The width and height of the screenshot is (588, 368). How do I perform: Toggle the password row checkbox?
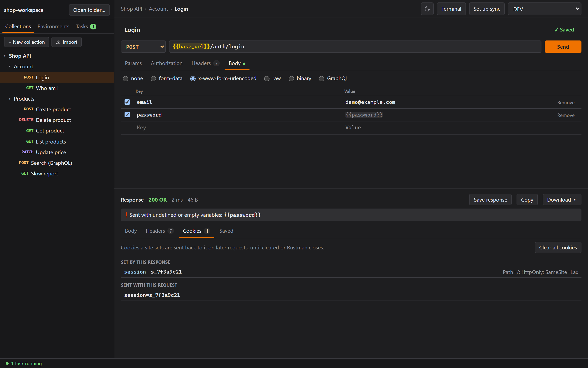click(127, 115)
